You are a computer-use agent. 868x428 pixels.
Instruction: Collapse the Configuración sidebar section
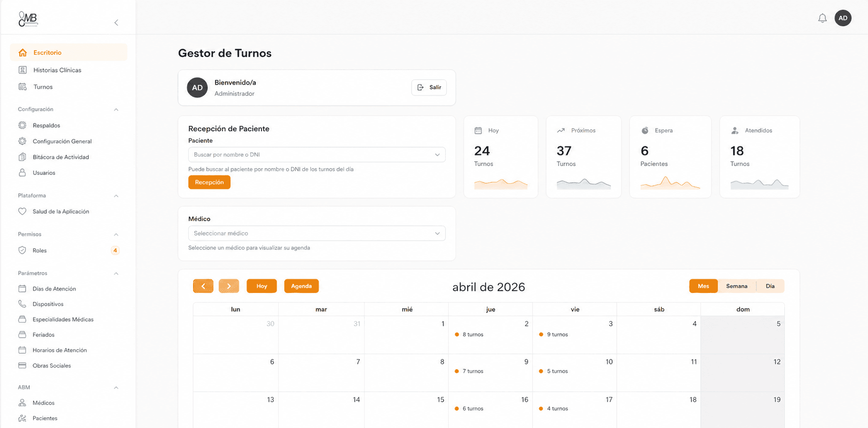pos(116,110)
